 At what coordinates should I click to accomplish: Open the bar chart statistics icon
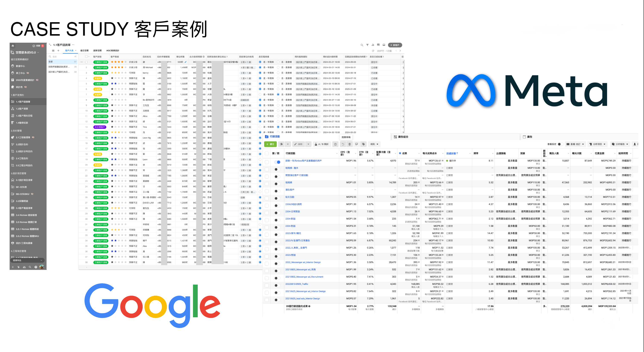click(x=373, y=45)
